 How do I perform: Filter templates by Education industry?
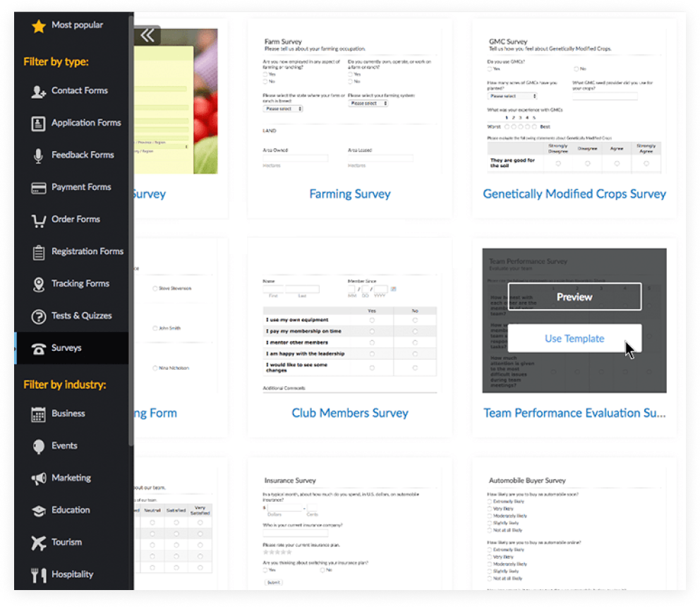tap(71, 510)
